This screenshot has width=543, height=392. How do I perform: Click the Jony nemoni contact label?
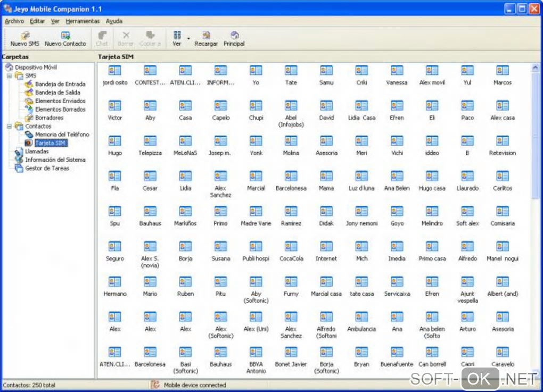point(361,223)
